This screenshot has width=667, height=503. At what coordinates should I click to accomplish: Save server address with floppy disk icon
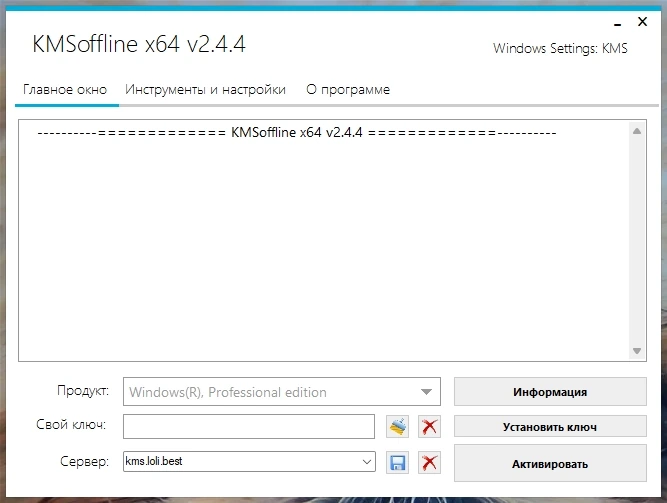click(x=397, y=463)
